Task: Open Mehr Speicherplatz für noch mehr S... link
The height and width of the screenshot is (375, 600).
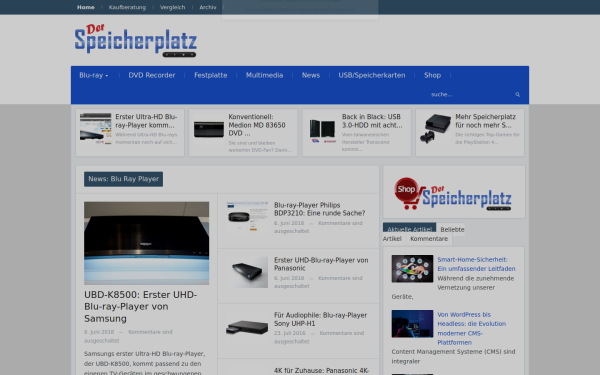Action: [485, 121]
